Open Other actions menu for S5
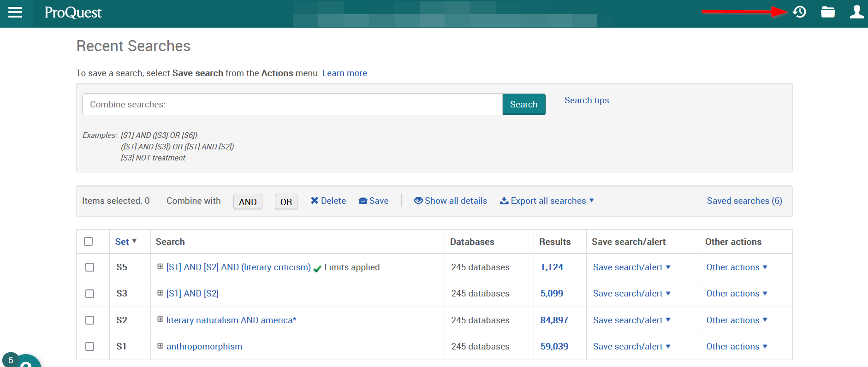The image size is (868, 367). [737, 267]
